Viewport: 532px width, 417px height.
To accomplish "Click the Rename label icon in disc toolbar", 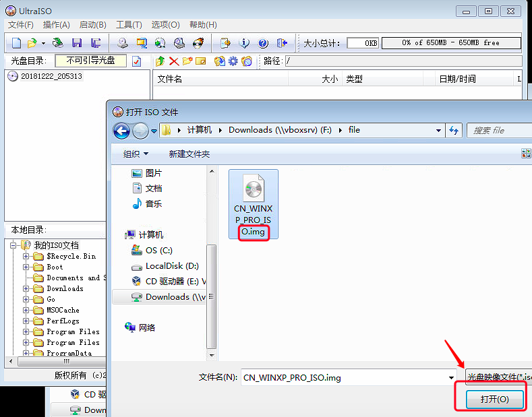I will coord(200,61).
